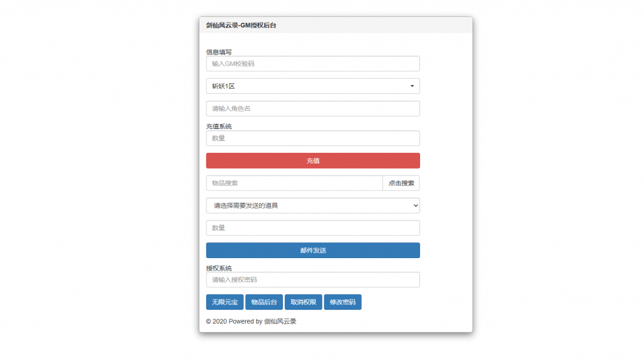Expand the 请选择需要发送的道具 dropdown
This screenshot has width=644, height=362.
(x=313, y=205)
